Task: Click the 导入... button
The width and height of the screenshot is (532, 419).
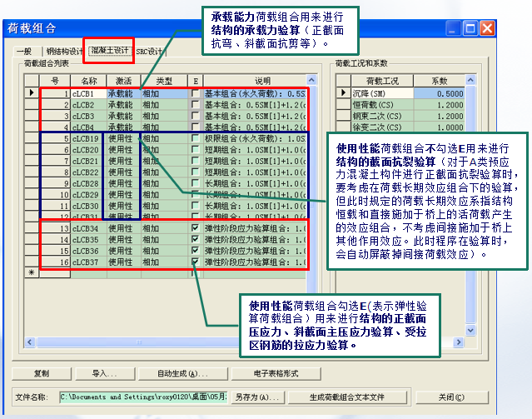Action: pos(105,373)
